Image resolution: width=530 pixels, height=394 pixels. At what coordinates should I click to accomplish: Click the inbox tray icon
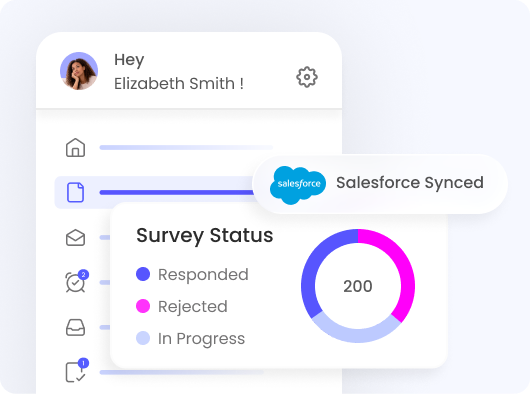[x=75, y=327]
